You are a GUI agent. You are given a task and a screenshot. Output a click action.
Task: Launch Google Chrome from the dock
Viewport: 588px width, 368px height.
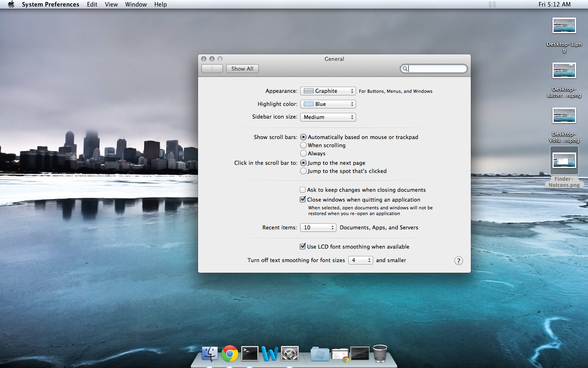click(x=229, y=354)
